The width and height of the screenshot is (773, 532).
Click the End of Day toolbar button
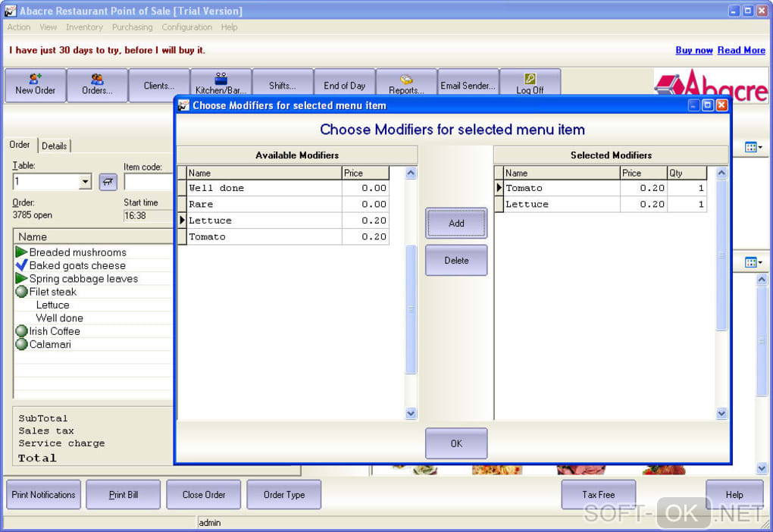[x=345, y=83]
